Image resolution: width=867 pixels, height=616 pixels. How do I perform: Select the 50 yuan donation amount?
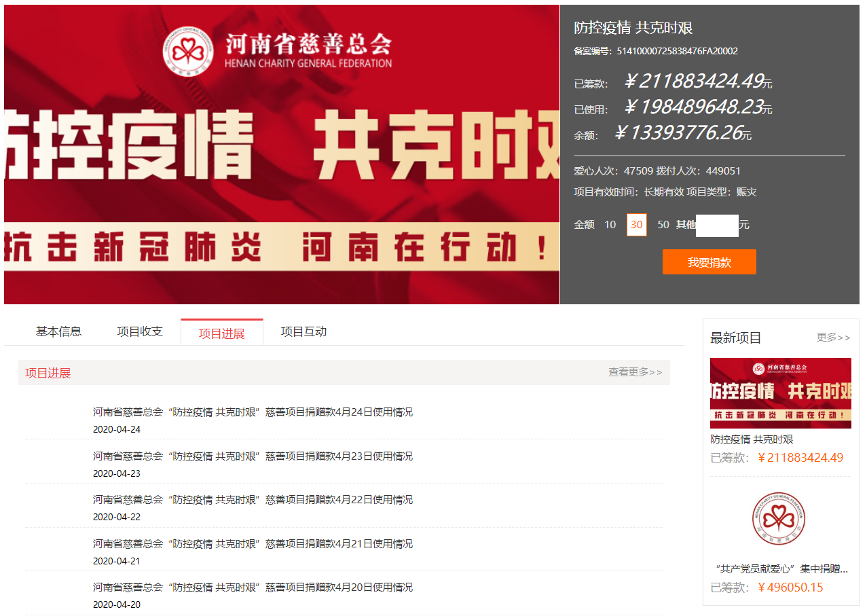pyautogui.click(x=663, y=225)
